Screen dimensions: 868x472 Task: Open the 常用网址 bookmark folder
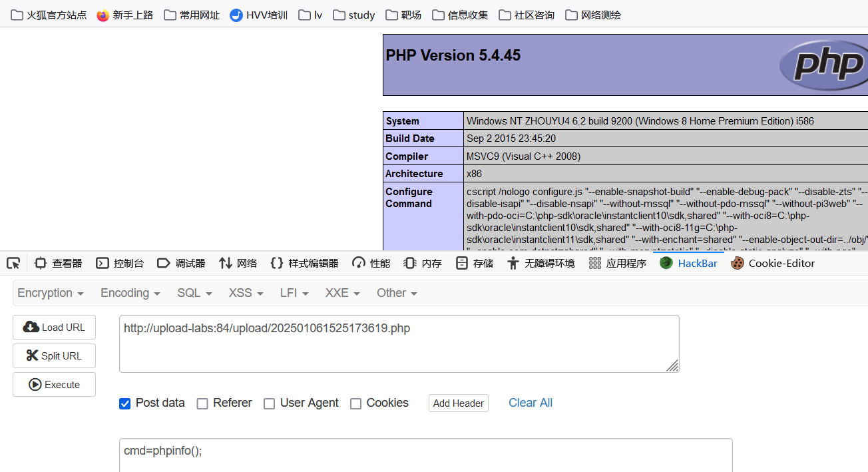tap(192, 15)
